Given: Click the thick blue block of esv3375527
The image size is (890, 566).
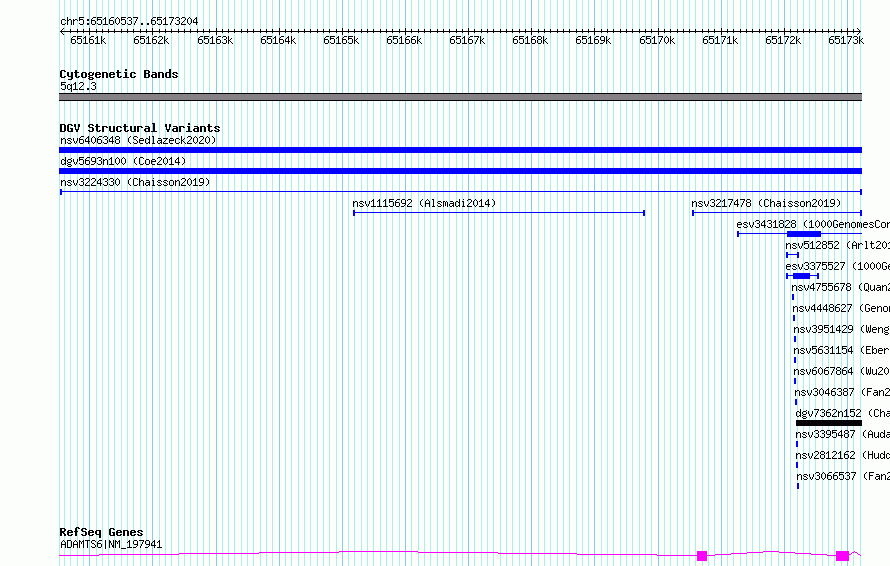Looking at the screenshot, I should pyautogui.click(x=801, y=276).
